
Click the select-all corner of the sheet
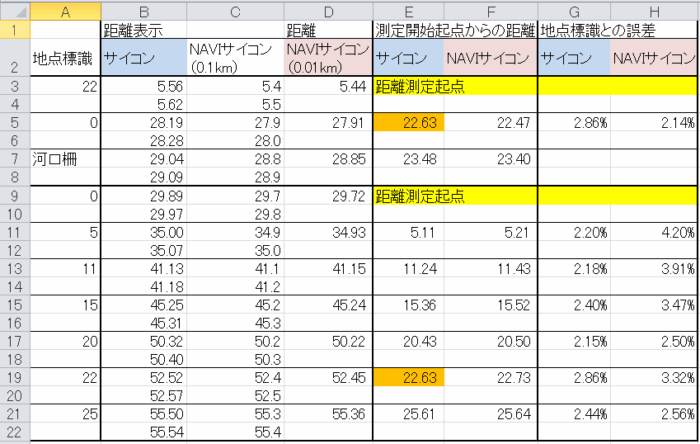14,10
